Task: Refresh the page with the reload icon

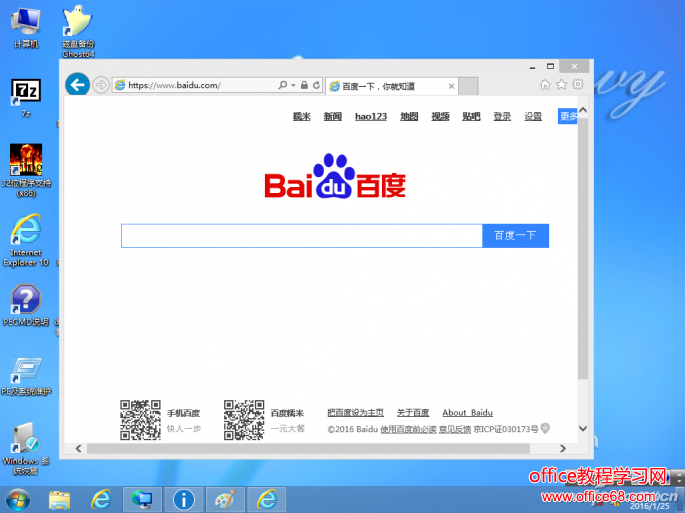Action: (316, 85)
